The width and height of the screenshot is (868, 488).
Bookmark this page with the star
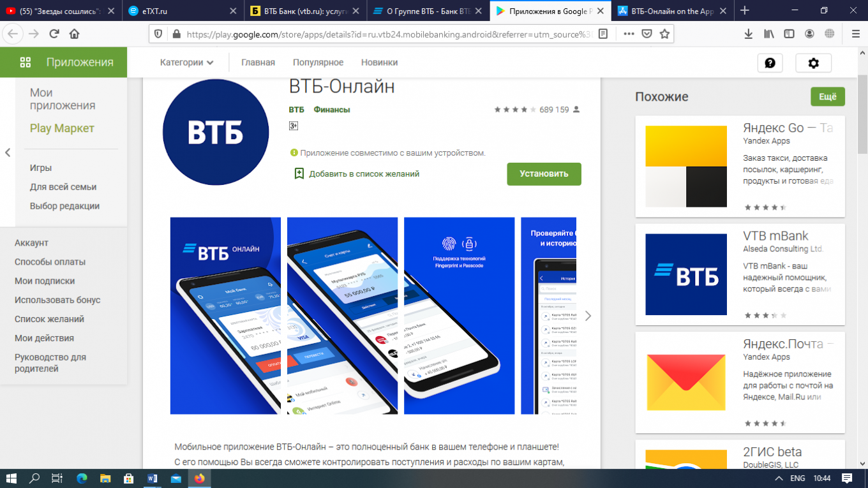point(664,34)
